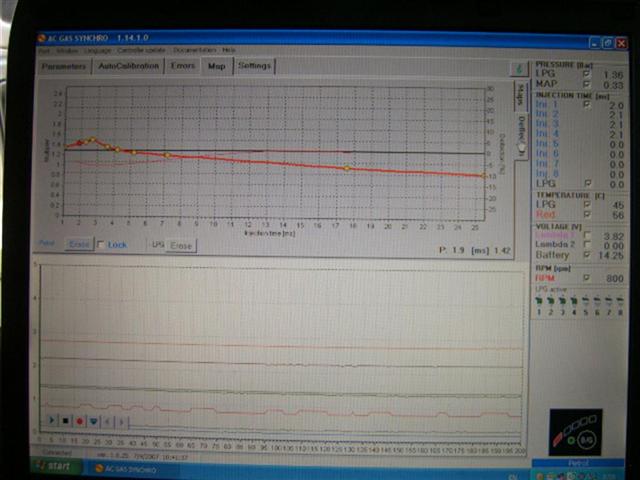Stop the oscilloscope with the black square
This screenshot has height=480, width=640.
point(66,420)
